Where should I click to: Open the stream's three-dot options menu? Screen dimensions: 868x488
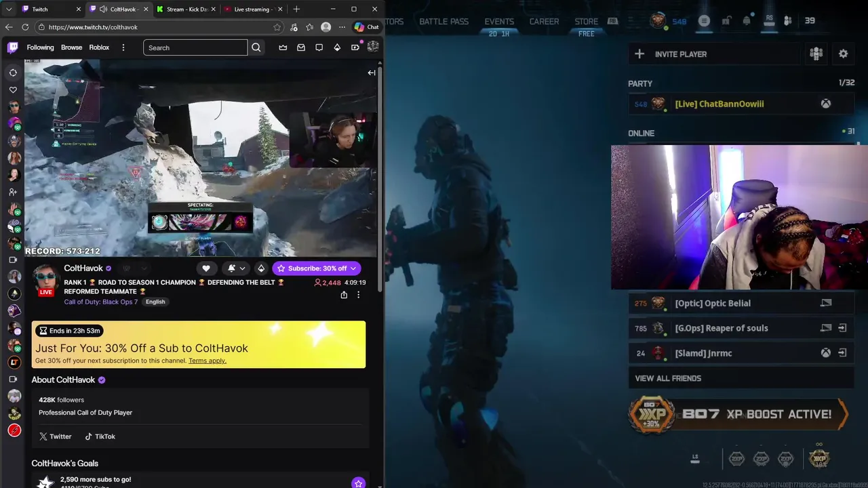click(x=359, y=295)
